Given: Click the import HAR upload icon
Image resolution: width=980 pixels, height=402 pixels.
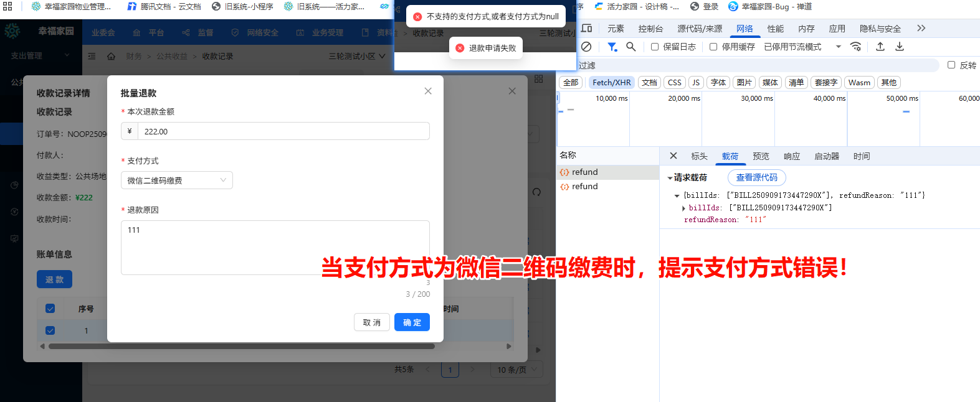Looking at the screenshot, I should pos(880,47).
